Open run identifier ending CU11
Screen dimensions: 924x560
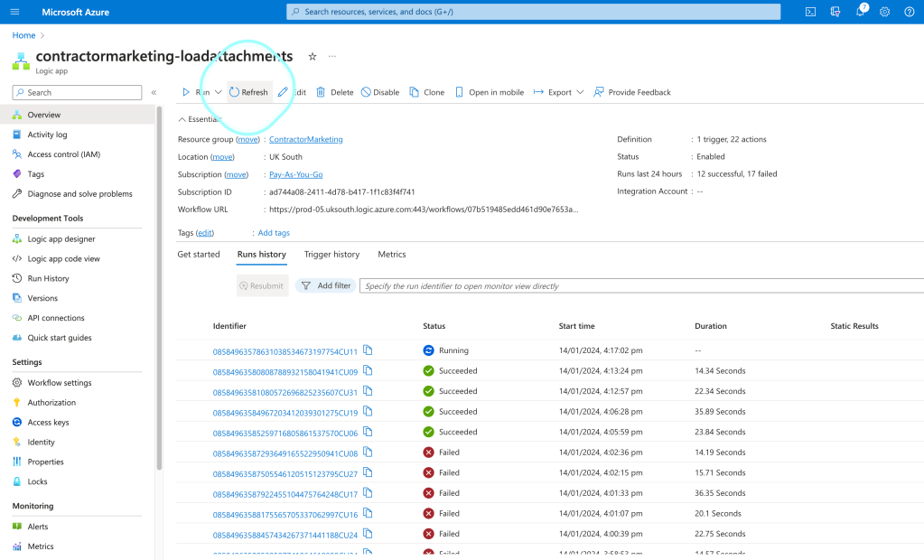pos(285,352)
